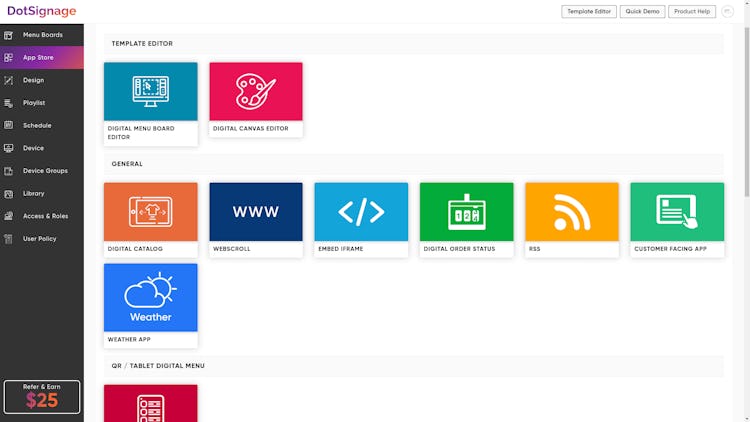
Task: Click the 'RSS' caption text
Action: tap(534, 249)
